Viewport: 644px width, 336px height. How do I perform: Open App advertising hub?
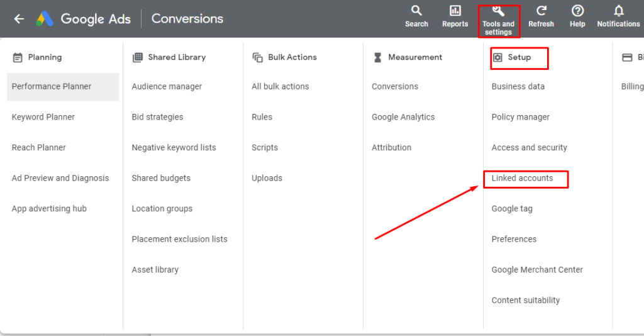point(49,209)
